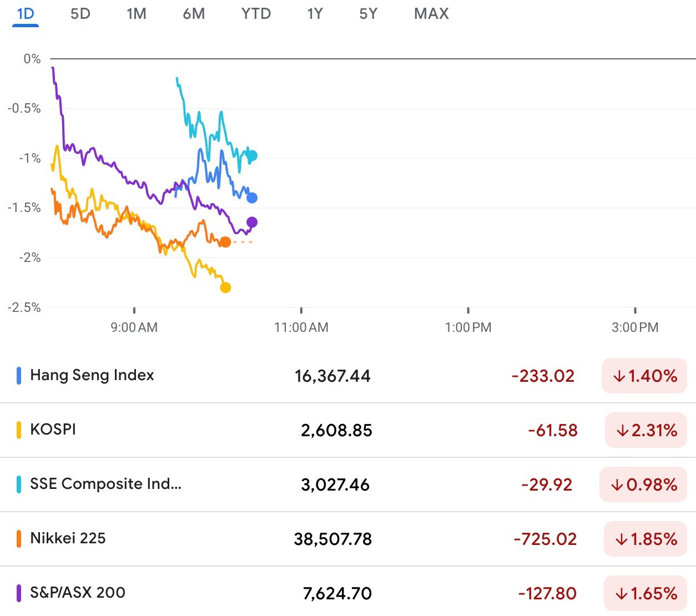Click the S&P/ASX 1.65% down arrow badge
The height and width of the screenshot is (616, 696).
point(645,594)
